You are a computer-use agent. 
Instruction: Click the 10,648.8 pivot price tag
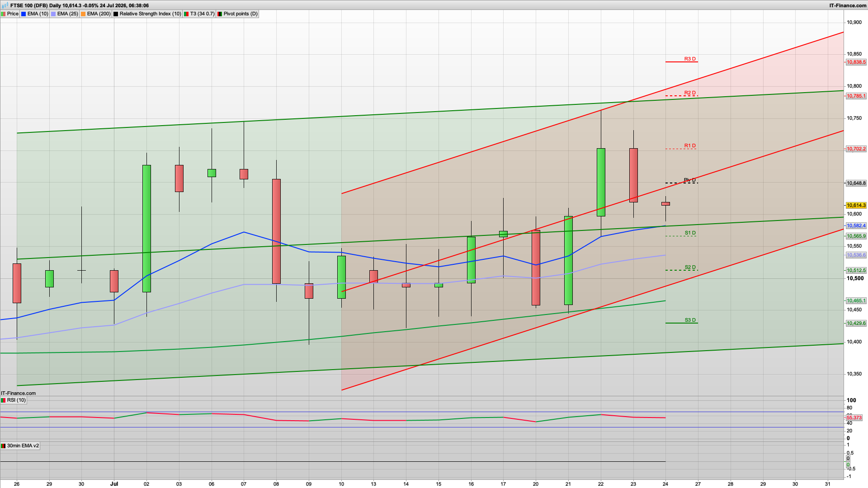click(x=856, y=183)
